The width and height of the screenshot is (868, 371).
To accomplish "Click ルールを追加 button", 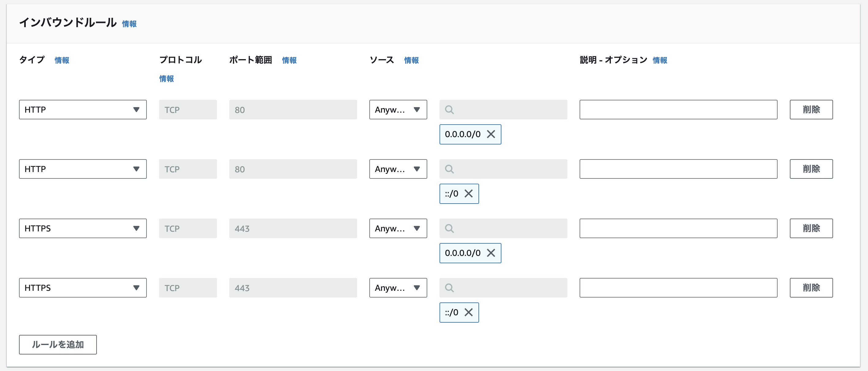I will pyautogui.click(x=58, y=344).
